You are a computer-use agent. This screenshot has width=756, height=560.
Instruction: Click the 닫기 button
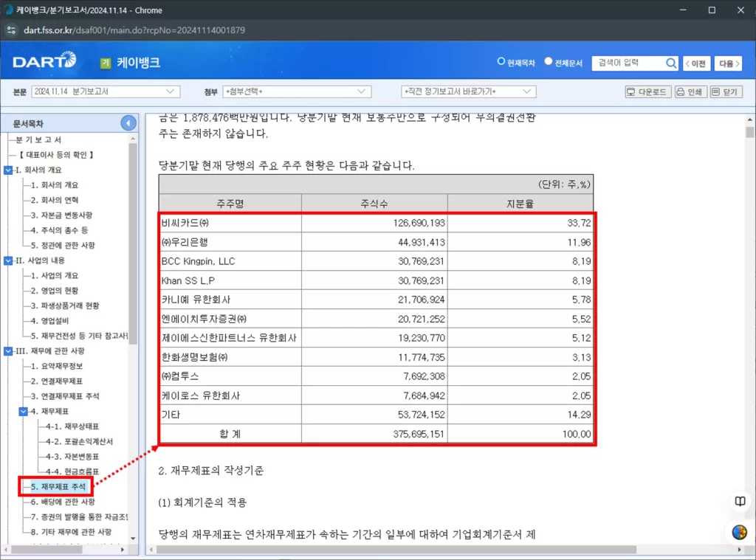(x=726, y=91)
